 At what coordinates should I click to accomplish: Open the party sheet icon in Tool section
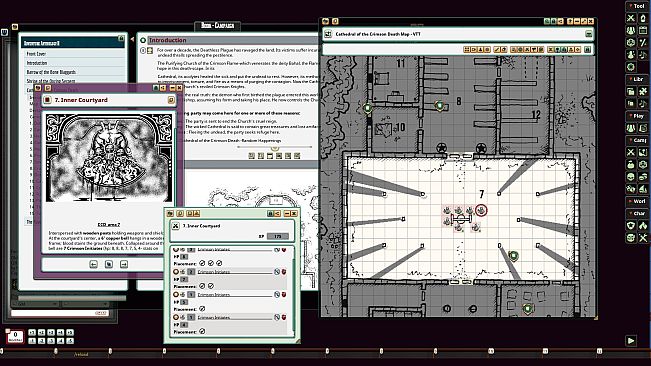click(631, 30)
